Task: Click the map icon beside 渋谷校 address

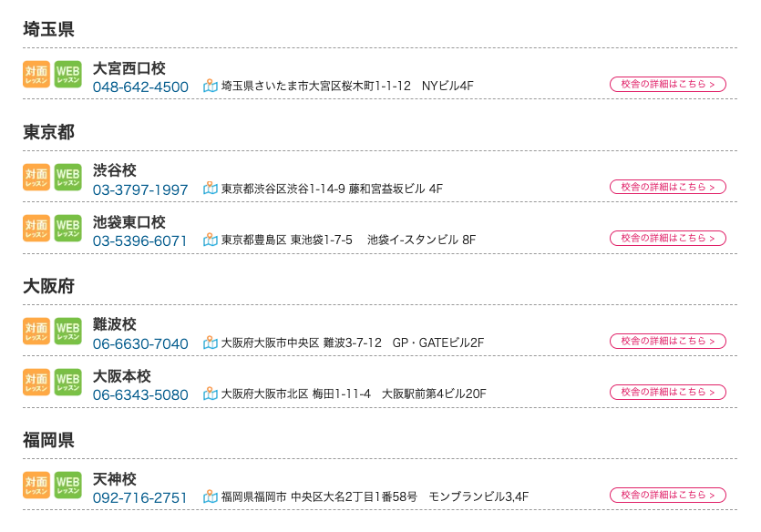Action: 211,189
